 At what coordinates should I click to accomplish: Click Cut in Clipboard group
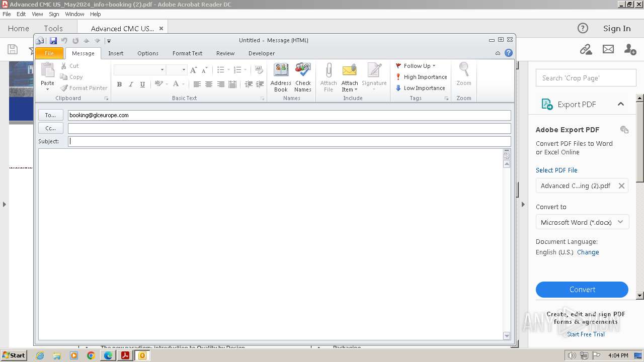click(69, 66)
